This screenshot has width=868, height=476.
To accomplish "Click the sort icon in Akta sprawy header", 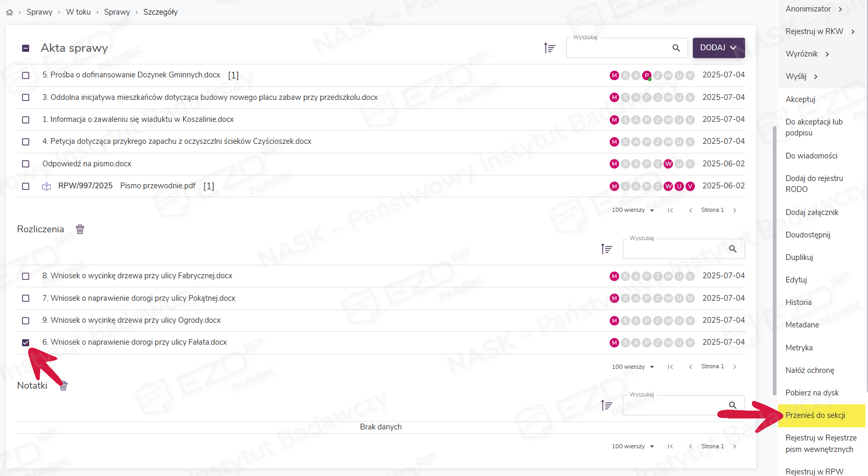I will (550, 48).
